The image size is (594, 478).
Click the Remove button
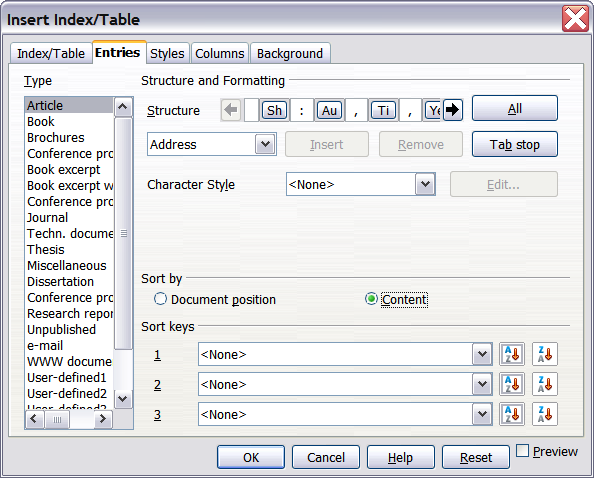tap(421, 144)
